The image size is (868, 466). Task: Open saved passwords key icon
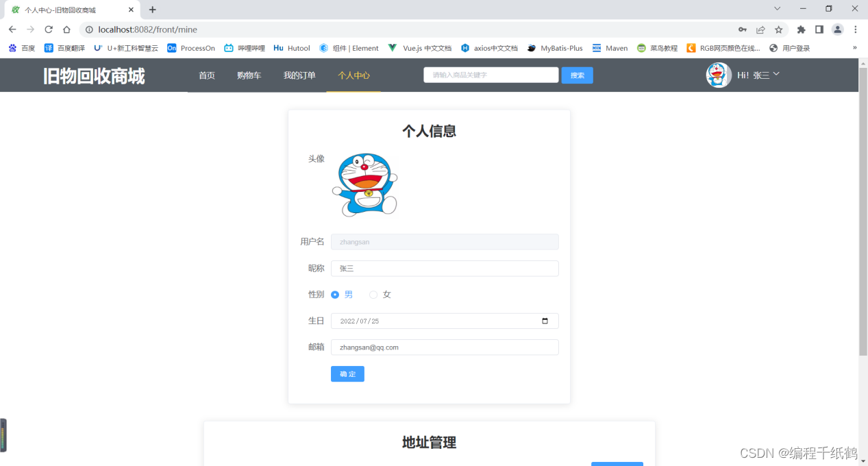(743, 29)
